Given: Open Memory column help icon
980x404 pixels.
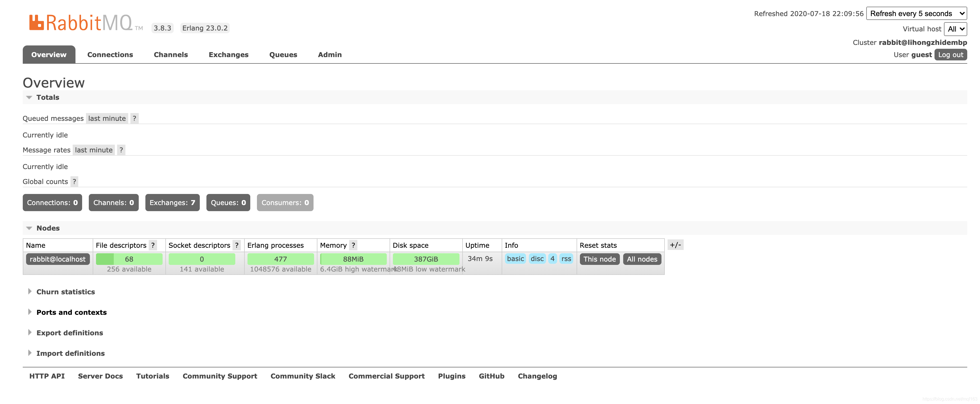Looking at the screenshot, I should tap(353, 245).
